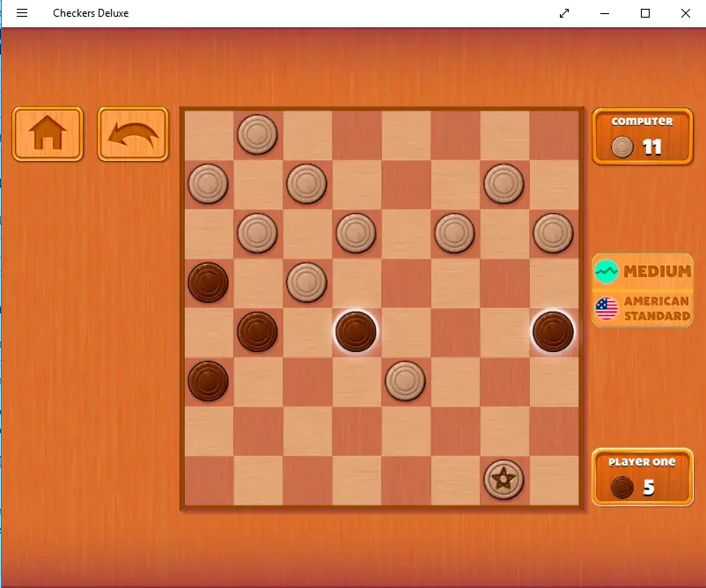Close the Checkers Deluxe window
The image size is (706, 588).
tap(685, 13)
